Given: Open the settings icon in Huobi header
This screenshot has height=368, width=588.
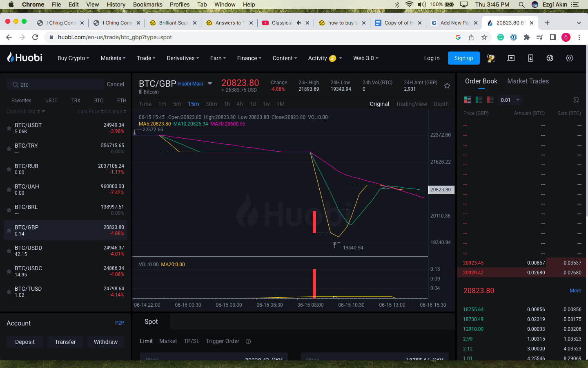Looking at the screenshot, I should 570,58.
